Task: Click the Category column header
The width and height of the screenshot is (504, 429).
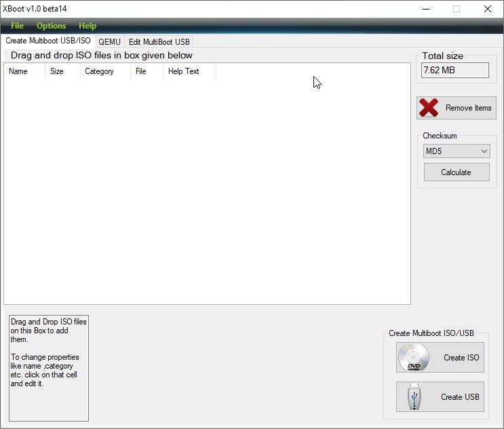Action: click(x=105, y=71)
